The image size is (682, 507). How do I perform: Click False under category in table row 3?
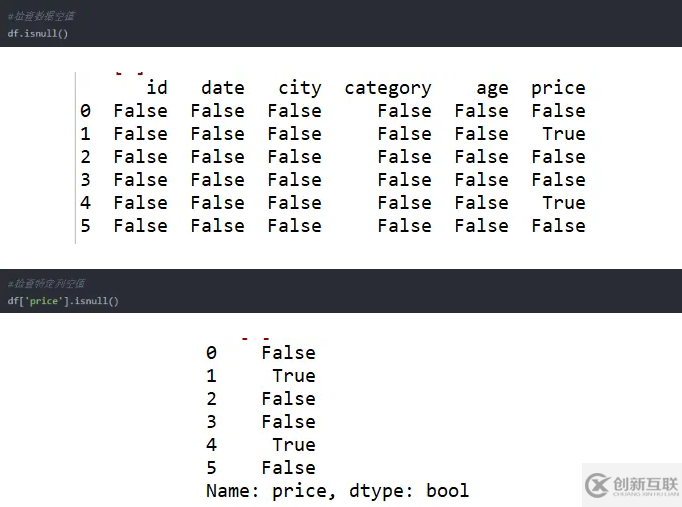click(x=404, y=180)
